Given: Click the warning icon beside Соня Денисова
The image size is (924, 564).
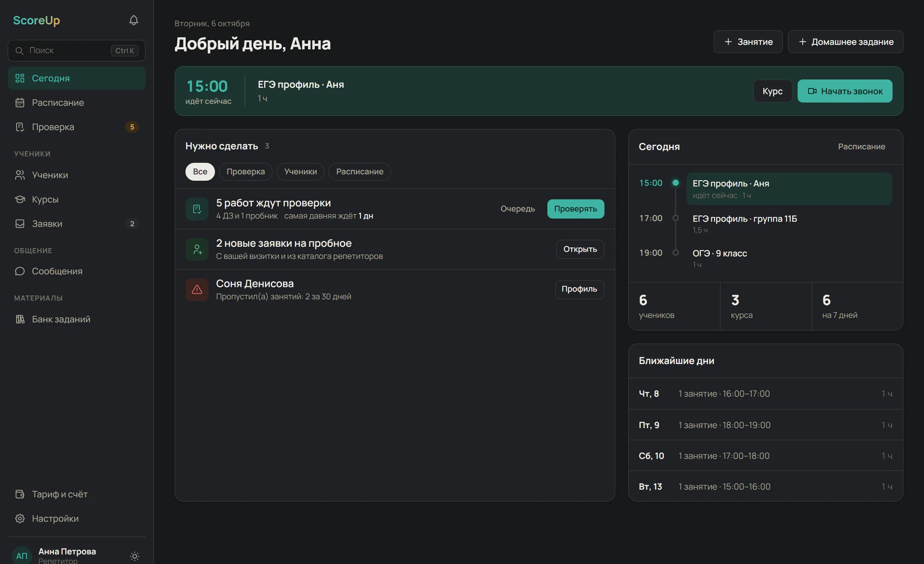Looking at the screenshot, I should tap(197, 290).
